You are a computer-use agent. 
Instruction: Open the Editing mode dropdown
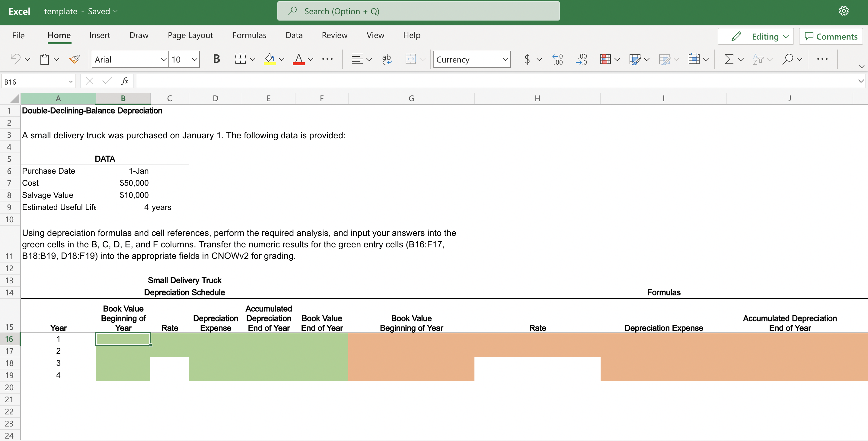pyautogui.click(x=755, y=37)
